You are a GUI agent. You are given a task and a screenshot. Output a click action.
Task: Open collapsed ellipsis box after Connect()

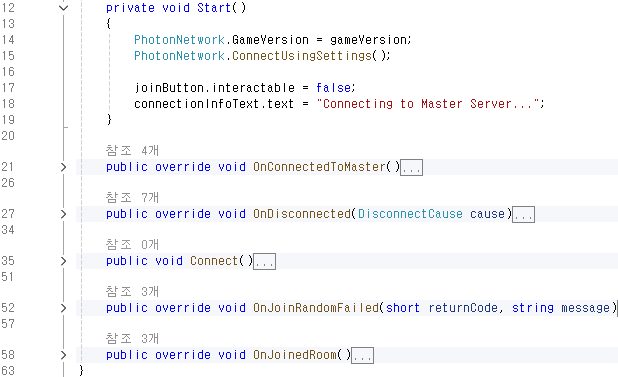264,261
